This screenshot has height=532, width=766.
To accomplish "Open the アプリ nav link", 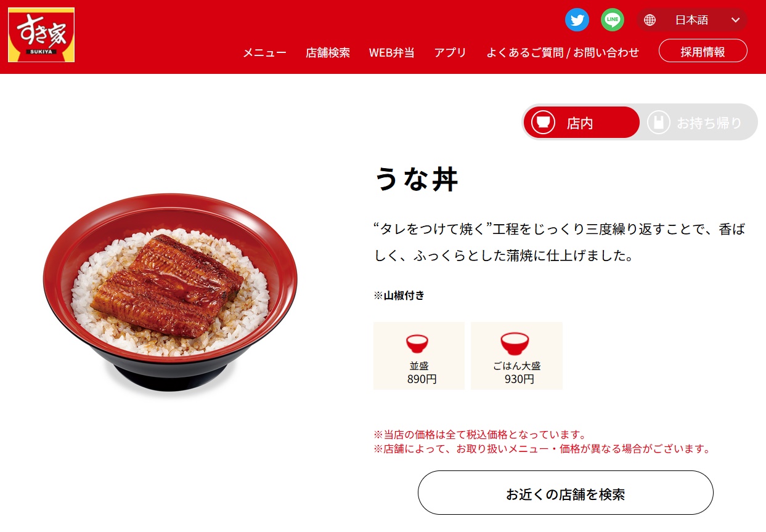I will 450,52.
